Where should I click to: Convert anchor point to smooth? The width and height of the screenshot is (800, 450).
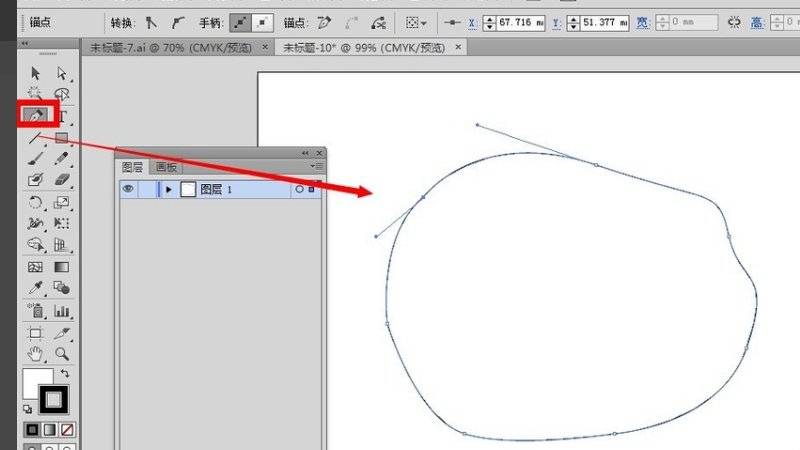(178, 22)
